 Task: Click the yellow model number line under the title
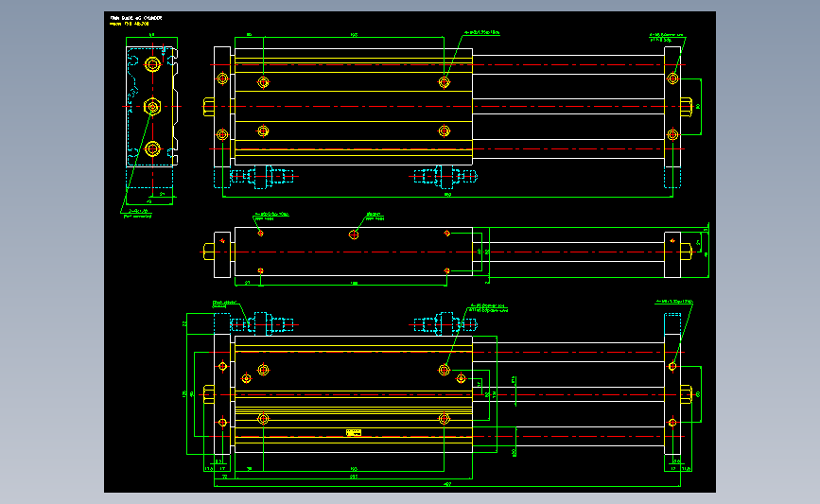pos(130,24)
